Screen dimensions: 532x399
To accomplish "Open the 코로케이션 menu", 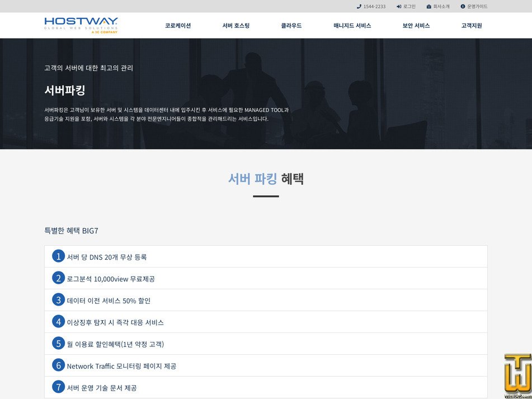I will (x=178, y=25).
